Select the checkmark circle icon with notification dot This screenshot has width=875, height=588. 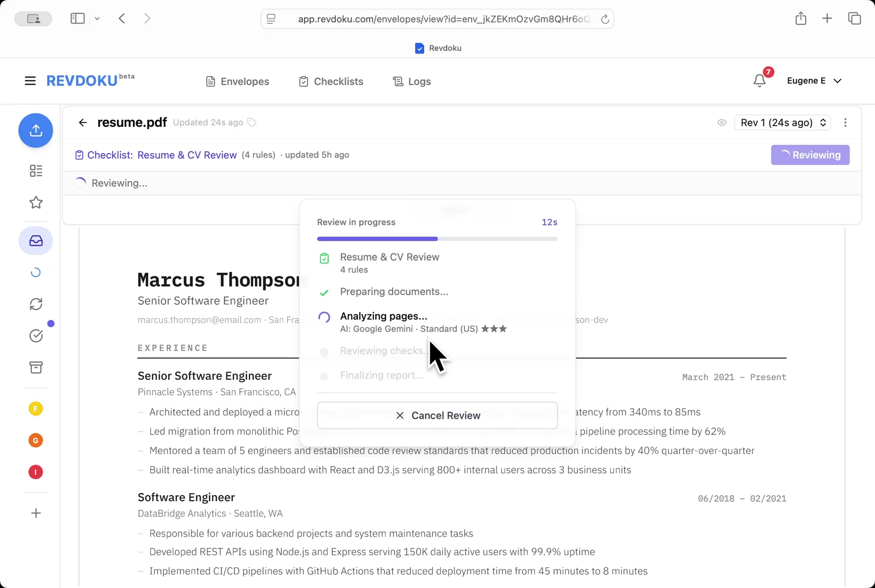pyautogui.click(x=36, y=336)
